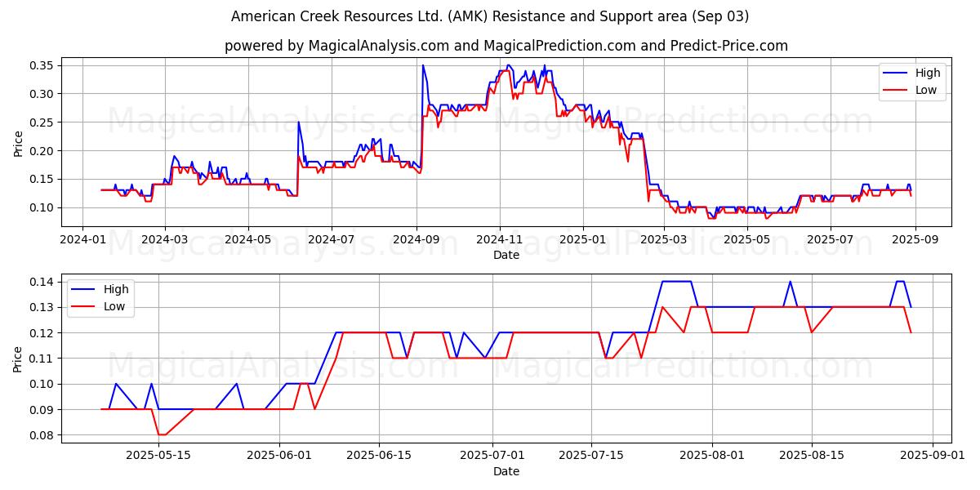Click the 2025-08-01 tick label
This screenshot has width=980, height=490.
[x=712, y=456]
